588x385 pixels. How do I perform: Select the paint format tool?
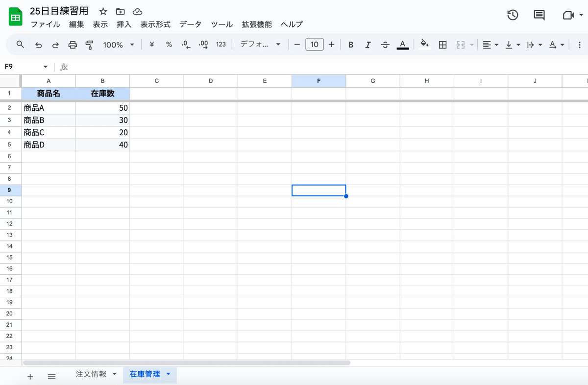[x=89, y=44]
